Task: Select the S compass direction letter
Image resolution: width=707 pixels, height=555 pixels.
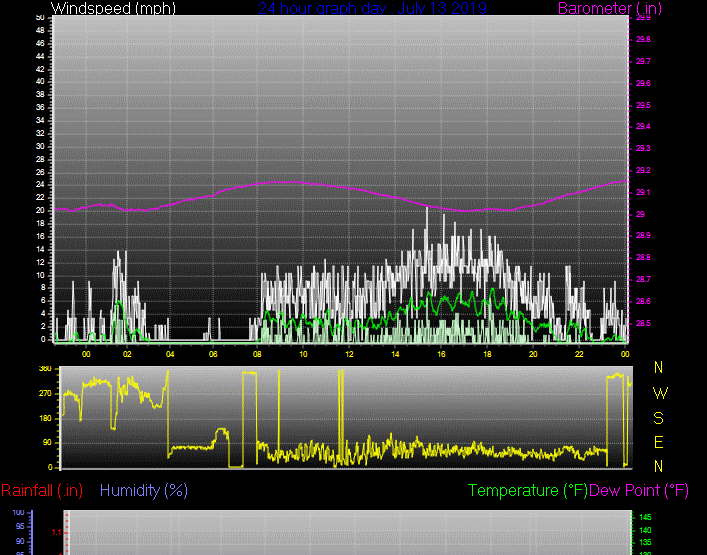Action: [659, 418]
